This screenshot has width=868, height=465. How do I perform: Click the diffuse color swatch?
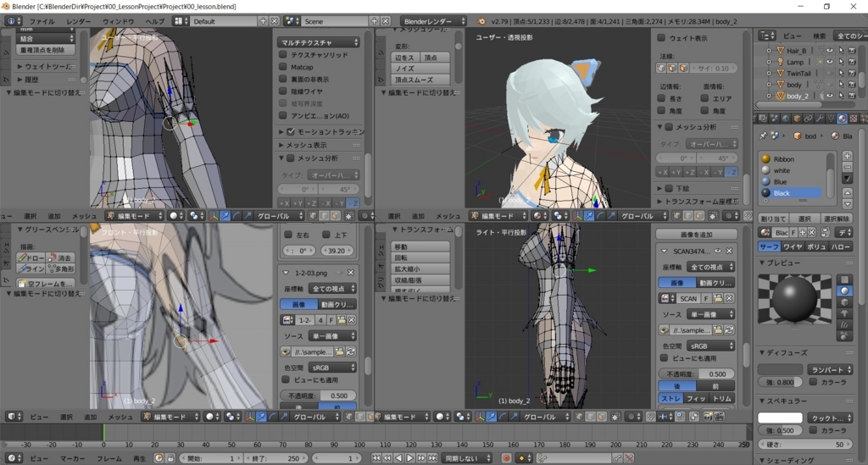780,369
